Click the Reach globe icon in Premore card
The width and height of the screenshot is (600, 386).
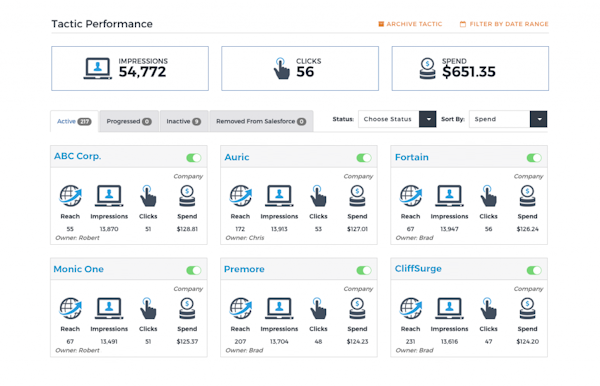[x=241, y=308]
